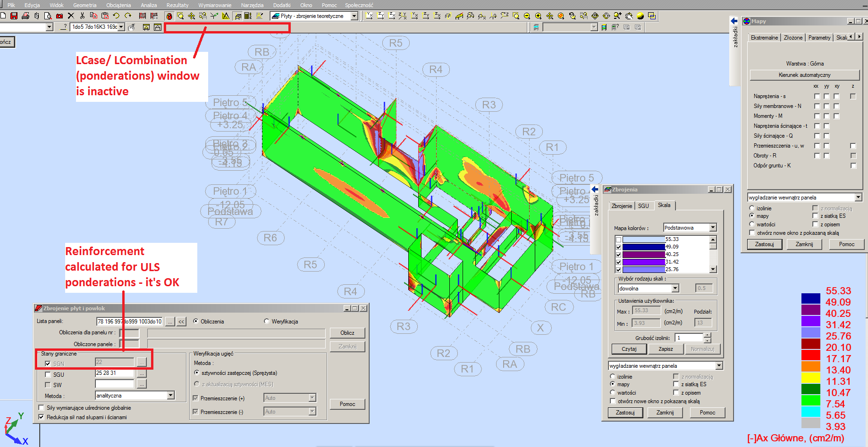The image size is (868, 447).
Task: Click the Oblicz button
Action: click(x=347, y=333)
